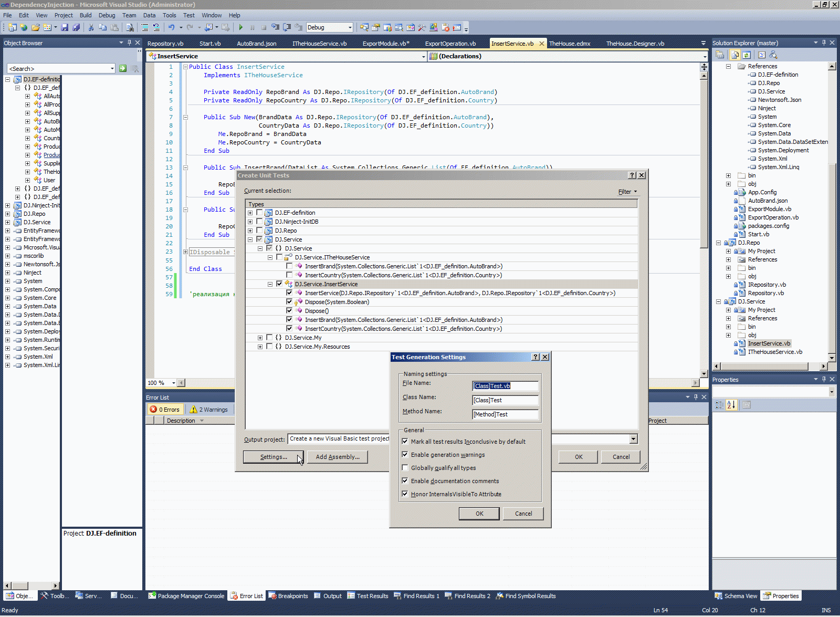Click the Uncomment selected lines icon
The height and width of the screenshot is (617, 840).
[x=156, y=27]
